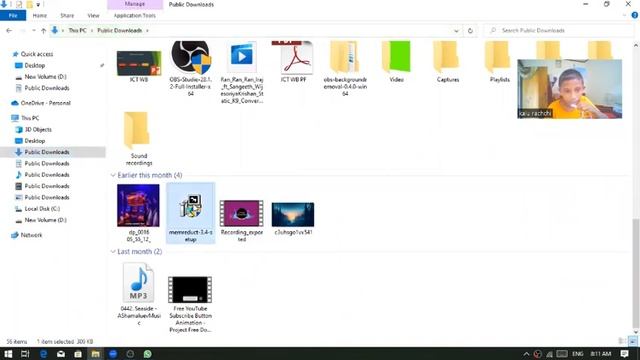Select Network in navigation pane
The image size is (640, 360).
(31, 235)
